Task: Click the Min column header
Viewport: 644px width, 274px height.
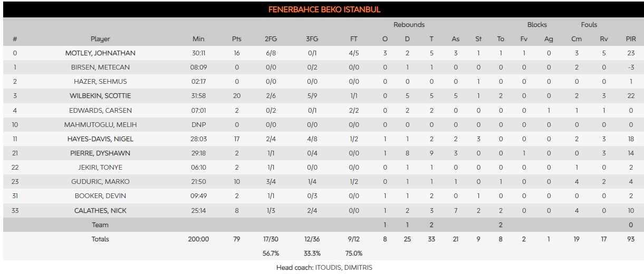Action: 198,39
